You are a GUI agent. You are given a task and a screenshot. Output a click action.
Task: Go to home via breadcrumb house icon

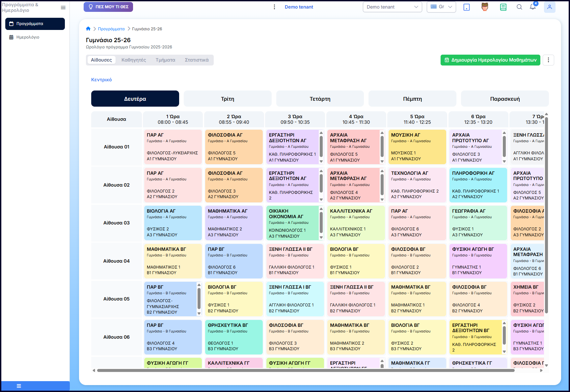point(88,29)
